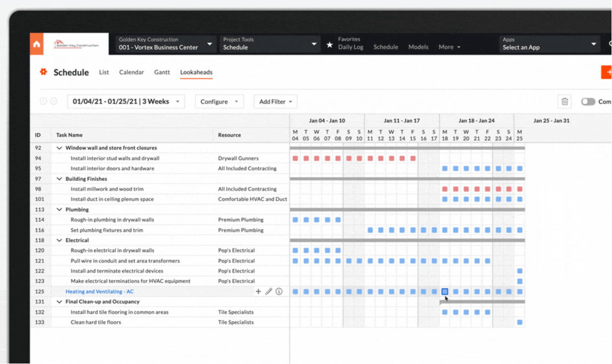Image resolution: width=612 pixels, height=364 pixels.
Task: Click Jan 11 - Jan 17 week header
Action: (x=402, y=120)
